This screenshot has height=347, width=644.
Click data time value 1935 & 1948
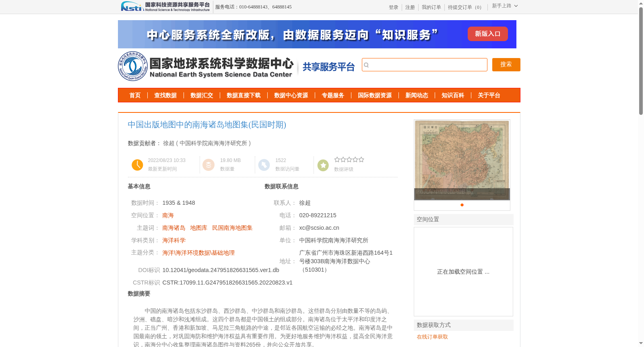179,203
